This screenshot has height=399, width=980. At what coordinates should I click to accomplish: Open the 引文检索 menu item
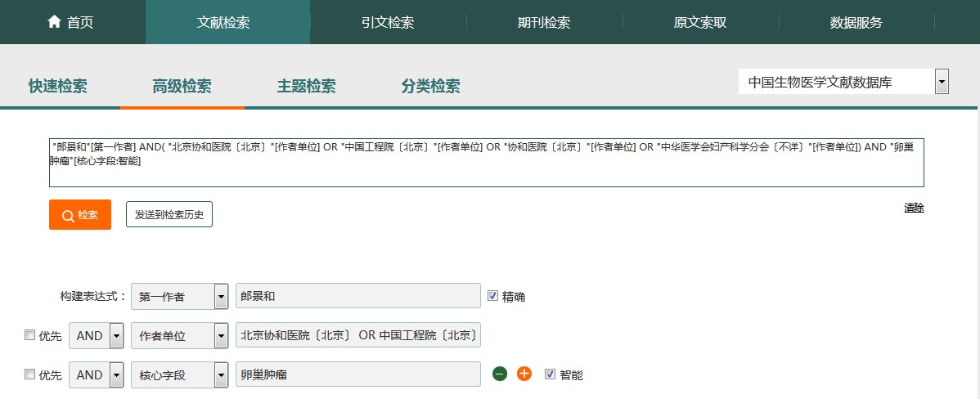coord(388,22)
